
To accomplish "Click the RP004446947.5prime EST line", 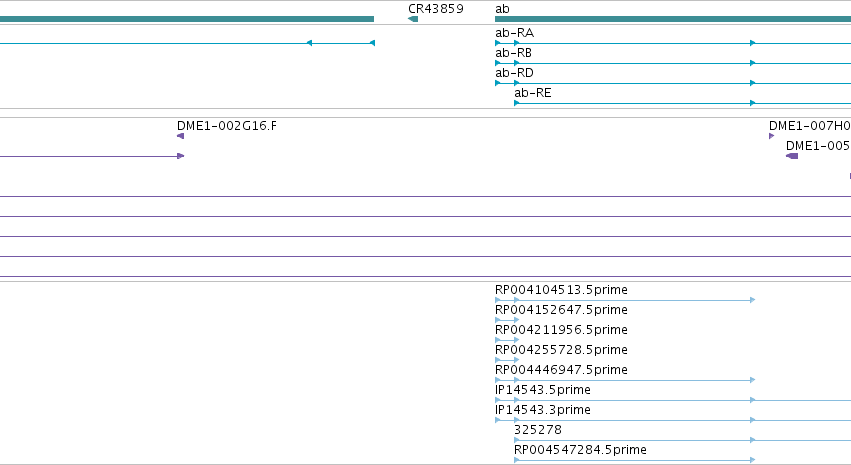I will click(x=625, y=380).
